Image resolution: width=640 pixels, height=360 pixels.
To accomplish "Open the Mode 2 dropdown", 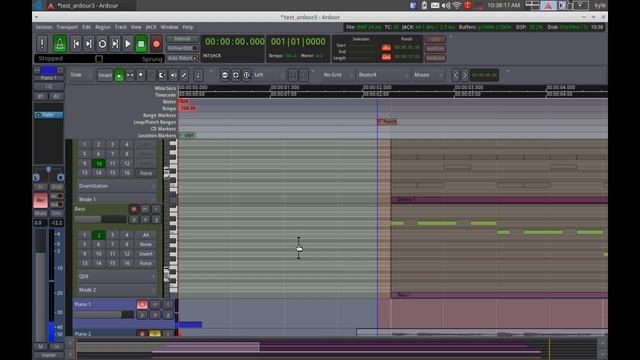I will click(x=117, y=290).
